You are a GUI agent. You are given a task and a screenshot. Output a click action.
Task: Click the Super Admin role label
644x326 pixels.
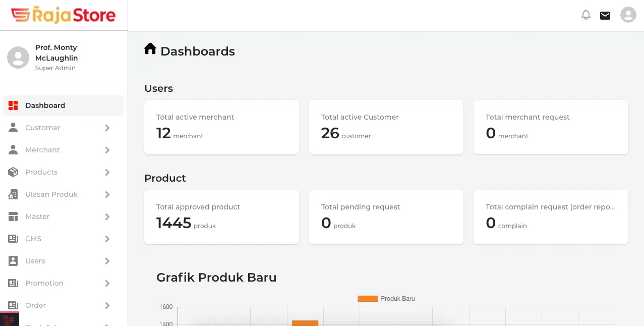tap(55, 68)
